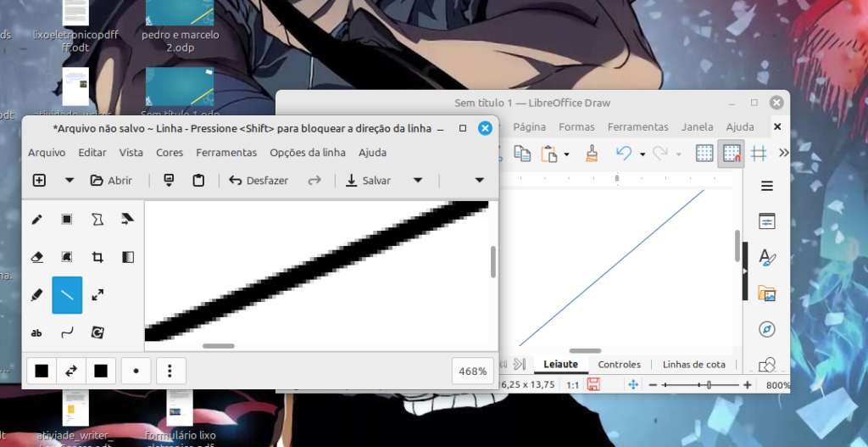
Task: Click the Scale tool with diagonal arrows
Action: pos(97,295)
